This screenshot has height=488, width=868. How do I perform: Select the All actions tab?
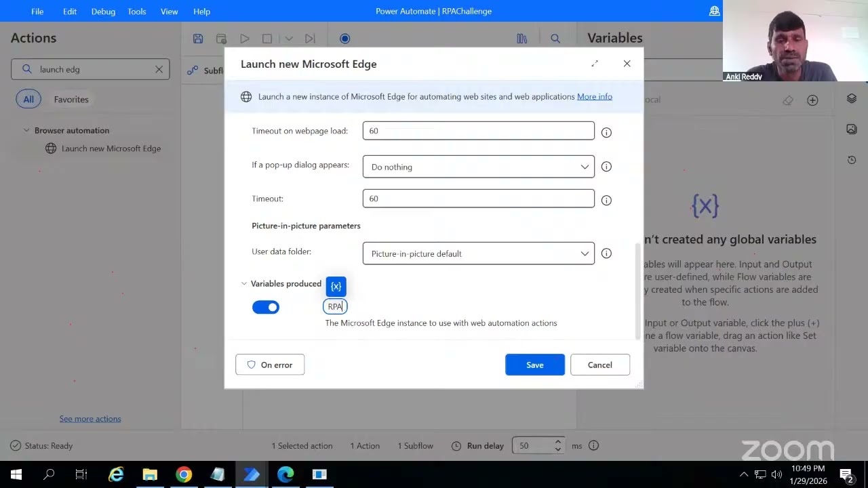pos(28,99)
